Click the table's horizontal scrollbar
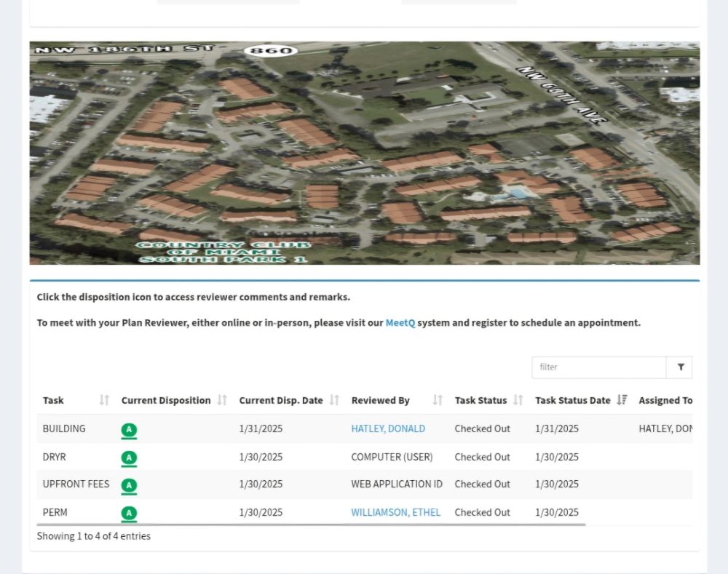Screen dimensions: 728x574 [x=311, y=524]
